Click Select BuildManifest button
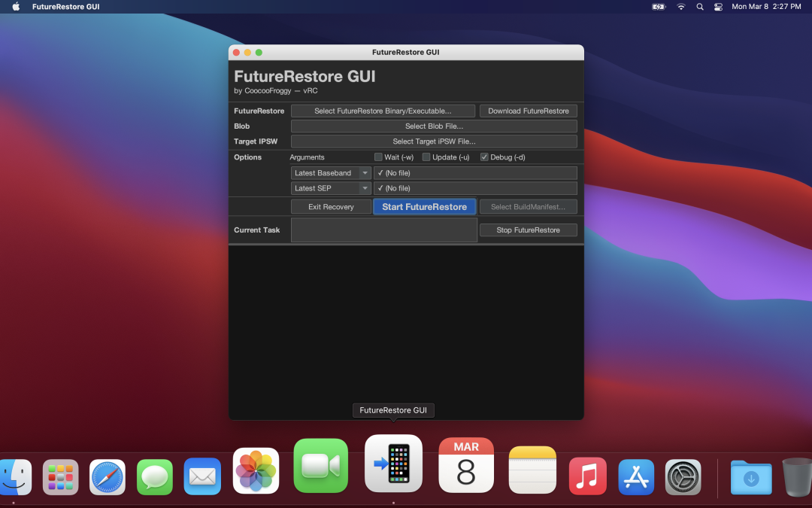 (529, 207)
